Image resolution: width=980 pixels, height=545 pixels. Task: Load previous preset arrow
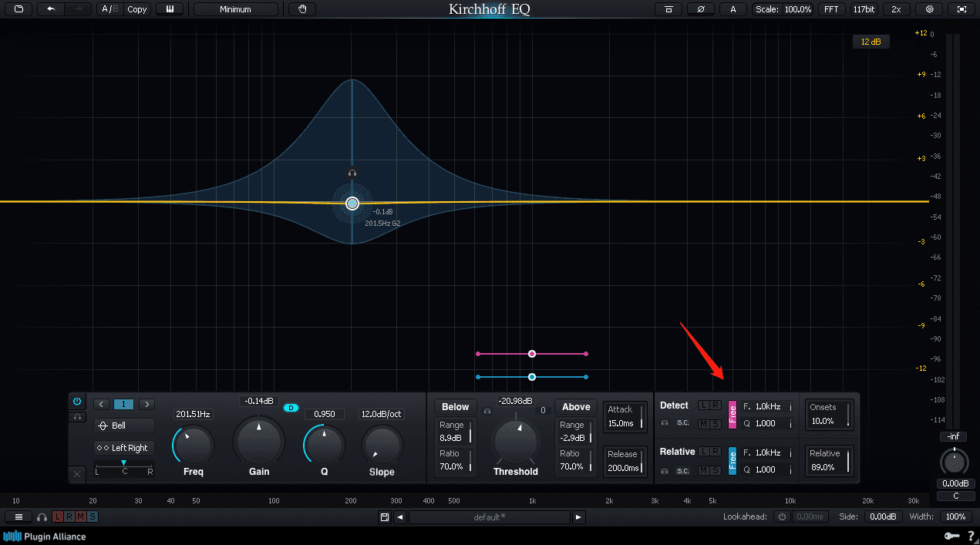(x=400, y=516)
